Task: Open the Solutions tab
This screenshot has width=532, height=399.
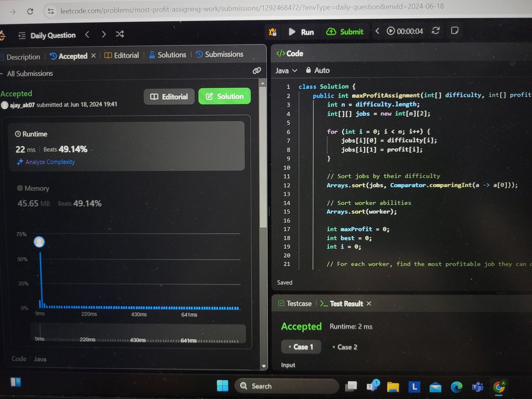Action: click(x=167, y=55)
